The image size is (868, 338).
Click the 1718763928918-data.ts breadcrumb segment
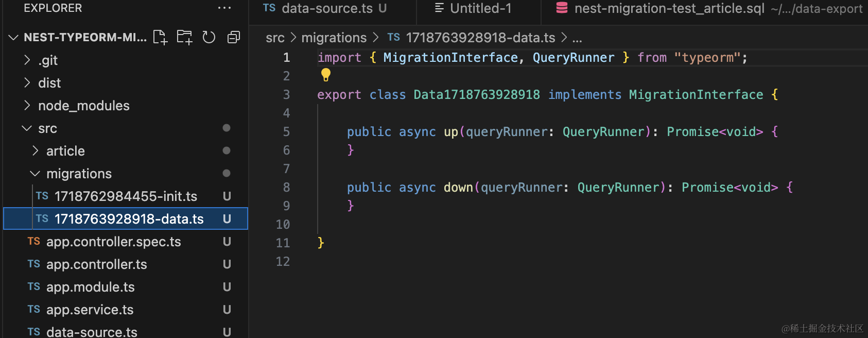[480, 38]
